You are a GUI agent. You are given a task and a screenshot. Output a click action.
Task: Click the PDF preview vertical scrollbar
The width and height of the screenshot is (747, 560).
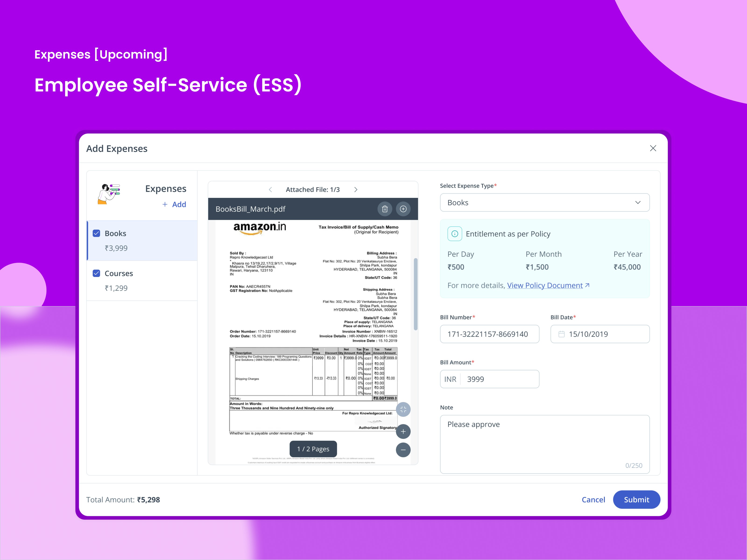coord(416,294)
